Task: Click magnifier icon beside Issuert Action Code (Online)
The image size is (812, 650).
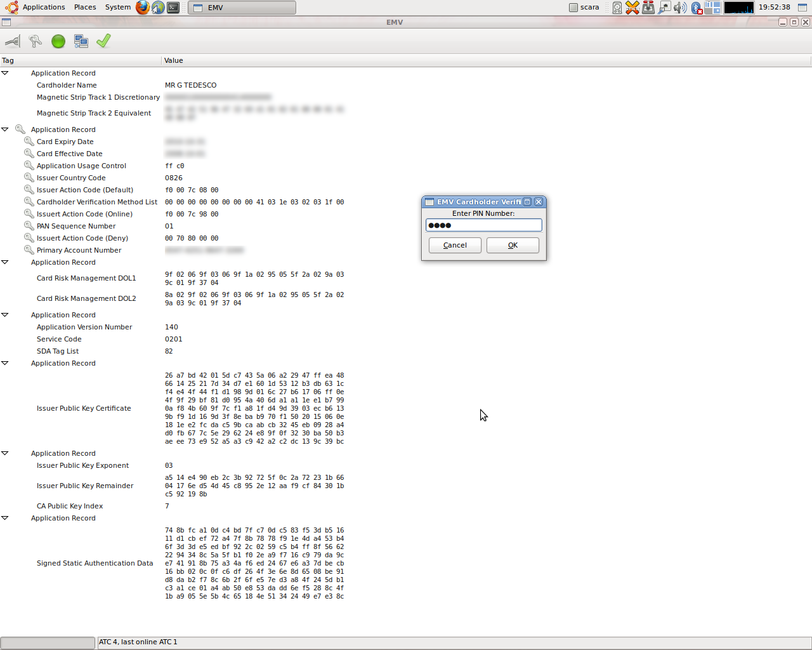Action: pos(29,214)
